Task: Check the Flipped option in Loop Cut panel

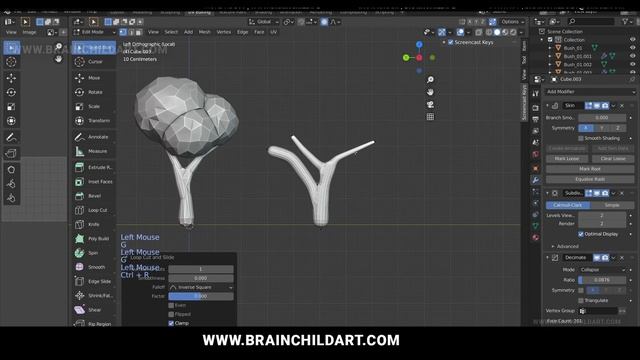Action: pos(171,314)
